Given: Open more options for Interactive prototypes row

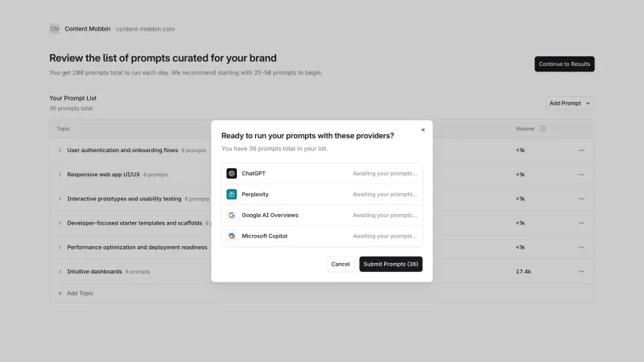Looking at the screenshot, I should click(x=581, y=199).
